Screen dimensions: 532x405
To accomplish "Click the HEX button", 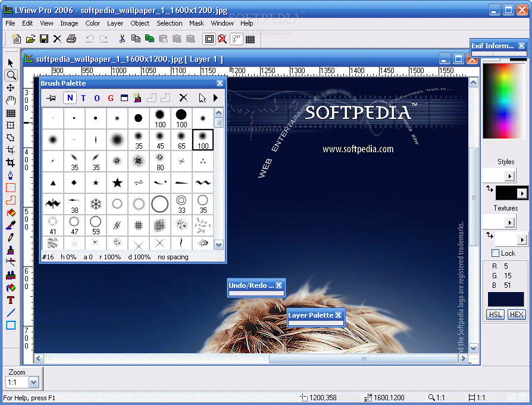I will click(517, 315).
